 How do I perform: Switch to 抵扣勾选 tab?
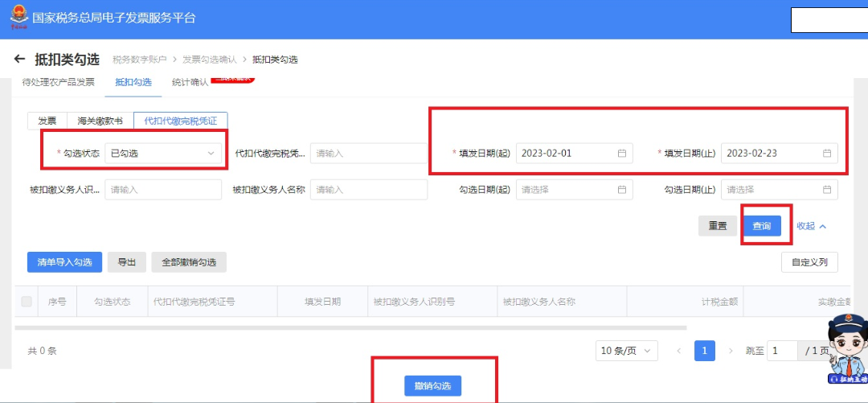point(133,82)
